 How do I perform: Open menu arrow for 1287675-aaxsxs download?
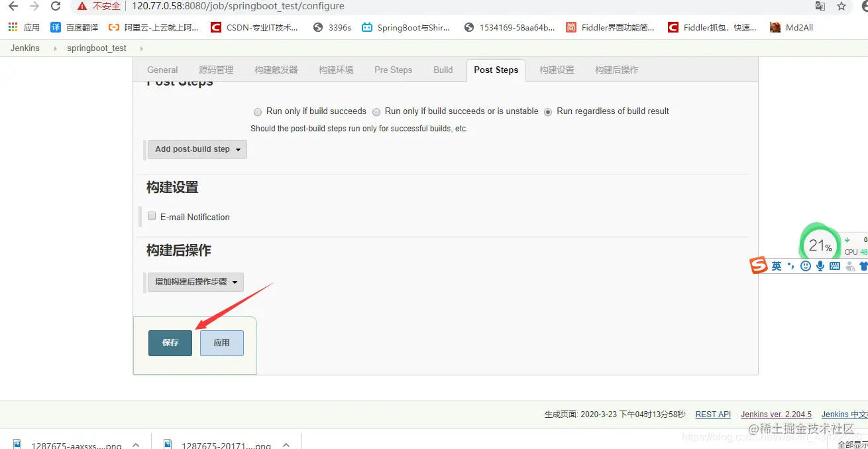[x=136, y=445]
